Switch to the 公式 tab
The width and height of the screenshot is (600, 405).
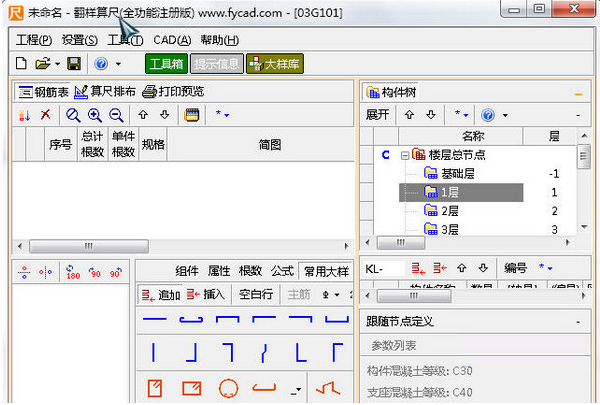click(282, 271)
